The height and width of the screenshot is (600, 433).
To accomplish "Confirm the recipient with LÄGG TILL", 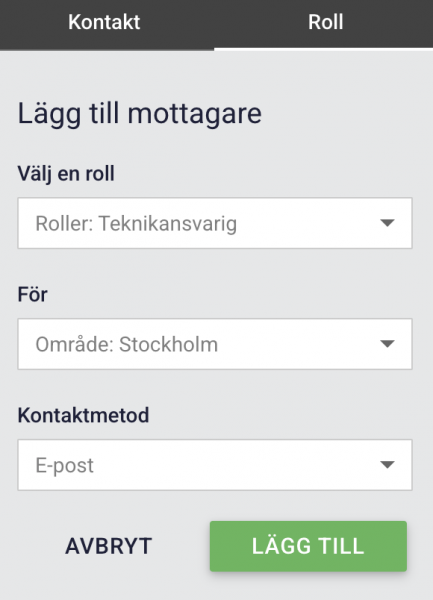I will pyautogui.click(x=308, y=546).
